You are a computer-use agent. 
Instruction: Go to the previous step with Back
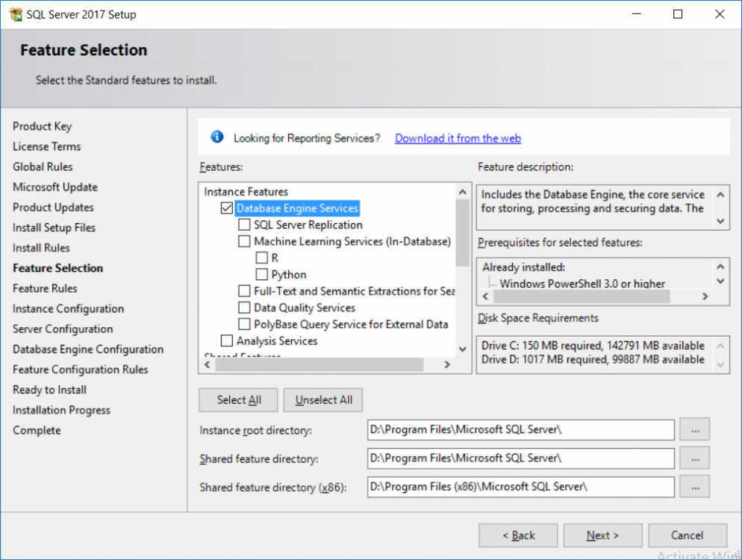pyautogui.click(x=518, y=535)
